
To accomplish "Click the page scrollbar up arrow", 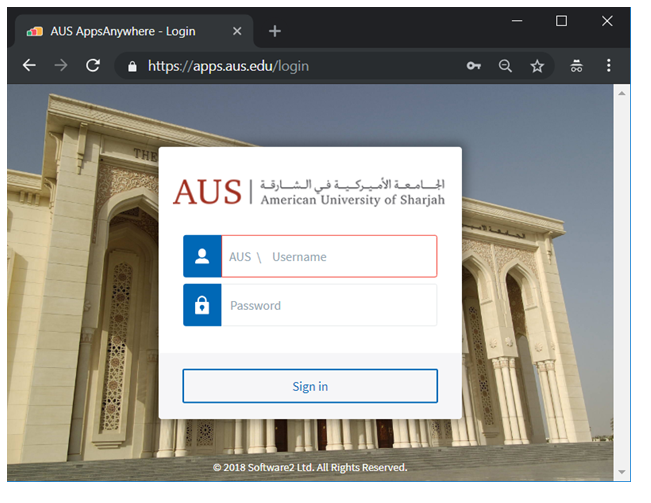I will click(622, 93).
